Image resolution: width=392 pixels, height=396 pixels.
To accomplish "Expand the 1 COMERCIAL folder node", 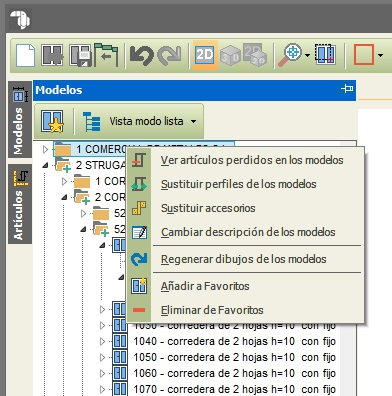I will tap(46, 149).
